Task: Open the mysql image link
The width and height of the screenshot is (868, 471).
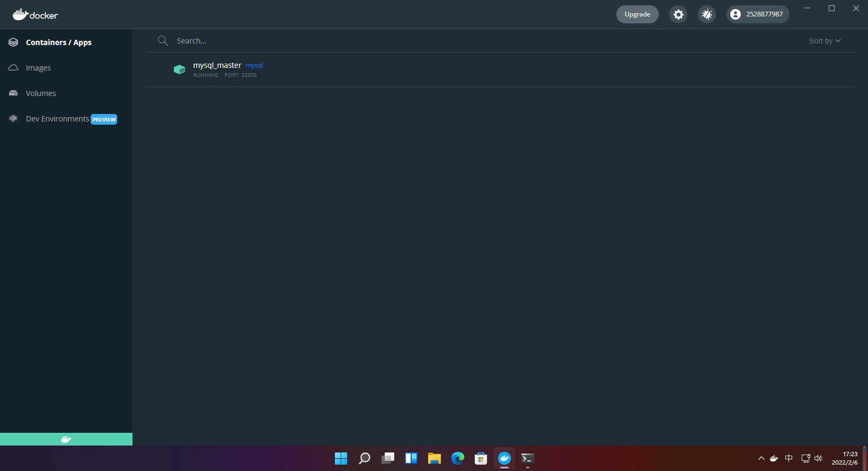Action: (254, 65)
